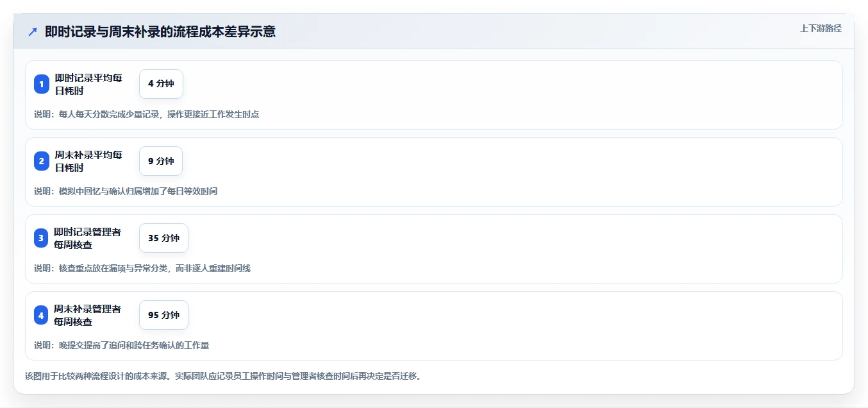868x408 pixels.
Task: Click the footer text 该图用于比较两种流程设计的成本来源
Action: point(97,376)
